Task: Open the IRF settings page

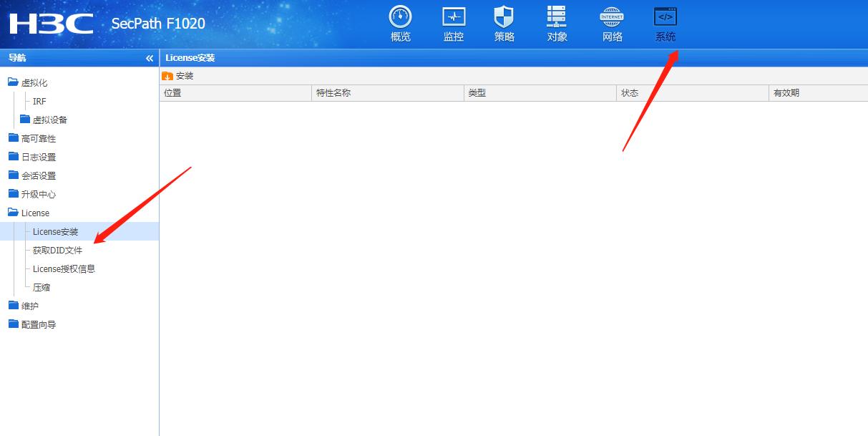Action: pyautogui.click(x=38, y=101)
